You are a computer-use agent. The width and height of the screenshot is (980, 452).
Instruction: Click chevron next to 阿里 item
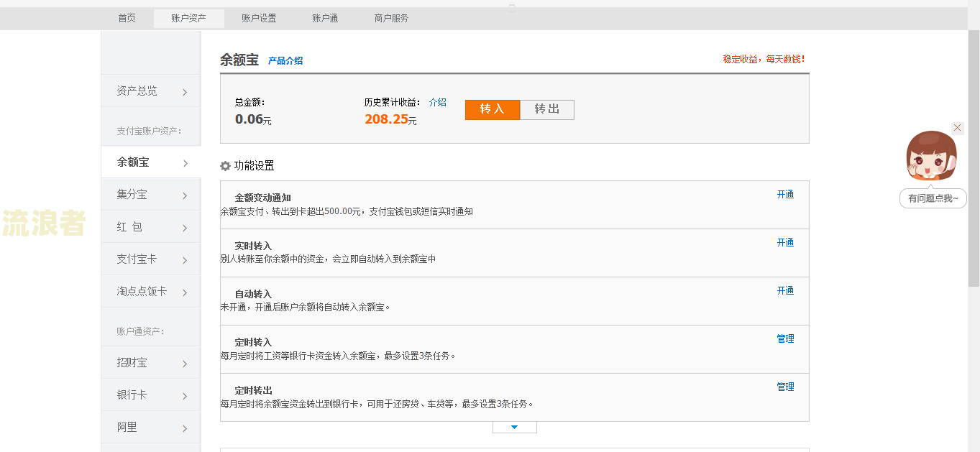(x=185, y=428)
